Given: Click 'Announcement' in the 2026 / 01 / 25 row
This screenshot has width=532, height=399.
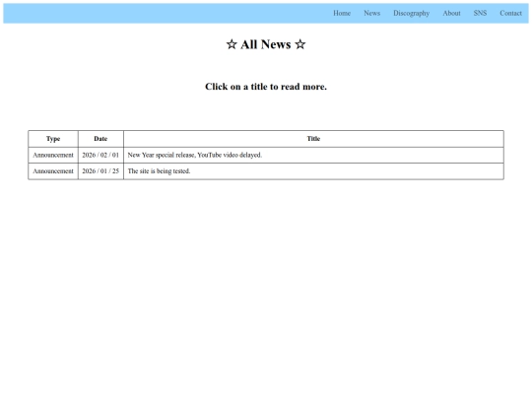Looking at the screenshot, I should 53,171.
